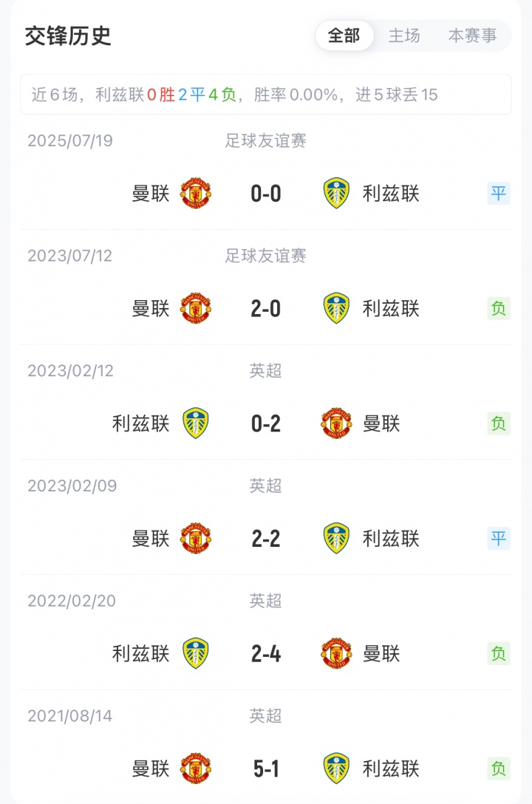Screen dimensions: 532x804
Task: Click Leeds United crest in 2025/07/19 match
Action: (x=336, y=194)
